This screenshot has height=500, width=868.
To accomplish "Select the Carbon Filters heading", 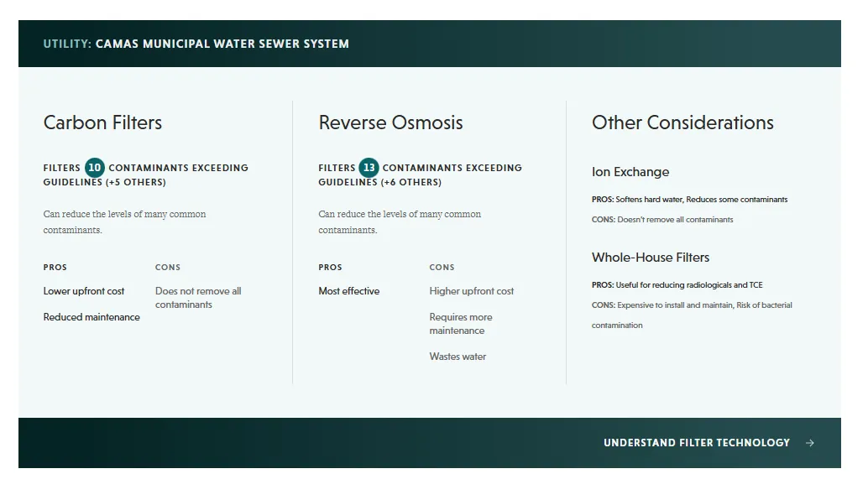I will [x=102, y=122].
